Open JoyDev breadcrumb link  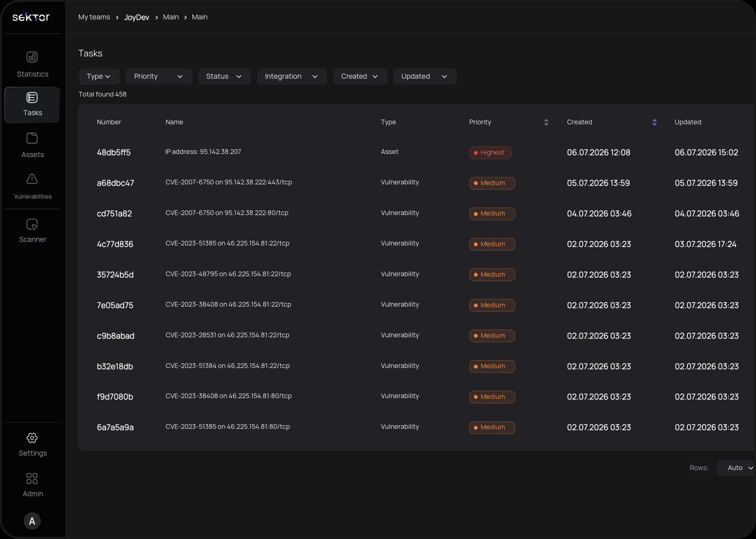point(137,17)
